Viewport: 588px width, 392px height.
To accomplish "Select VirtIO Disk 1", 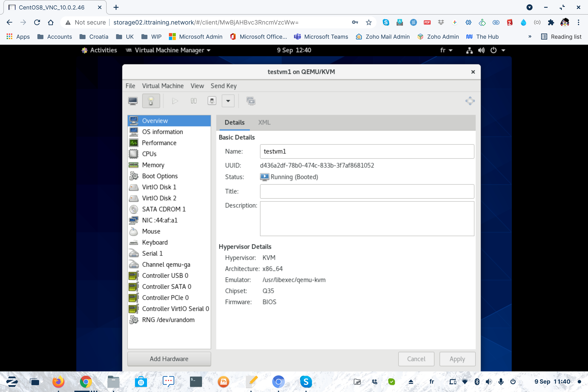I will (169, 187).
